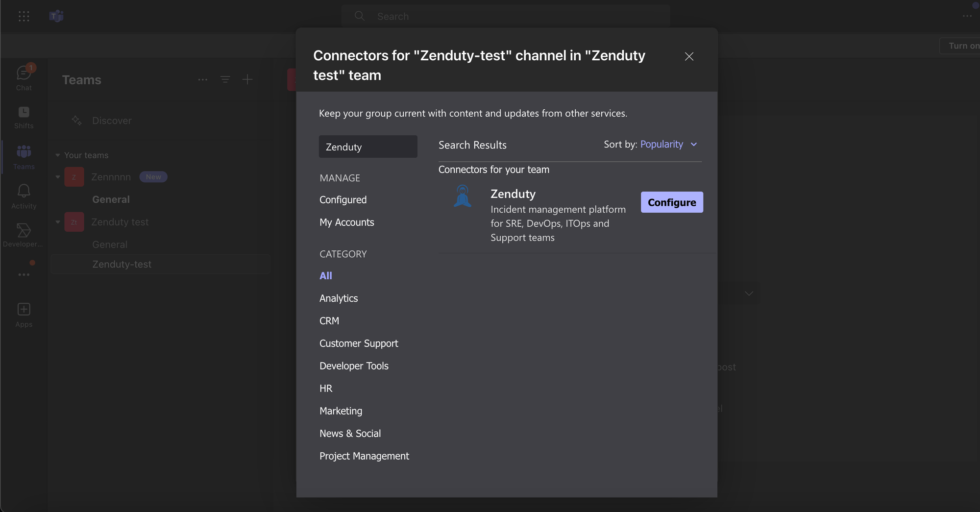Click the Discover sparkle icon

(x=77, y=120)
